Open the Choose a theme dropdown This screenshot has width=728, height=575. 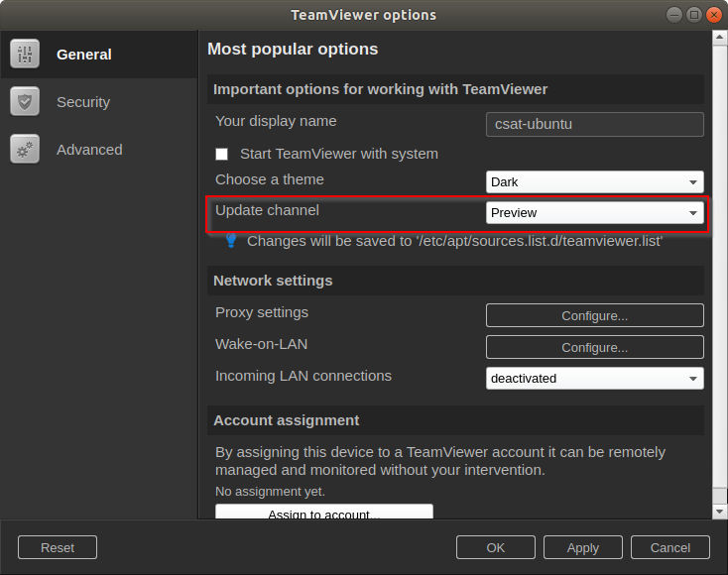point(595,182)
